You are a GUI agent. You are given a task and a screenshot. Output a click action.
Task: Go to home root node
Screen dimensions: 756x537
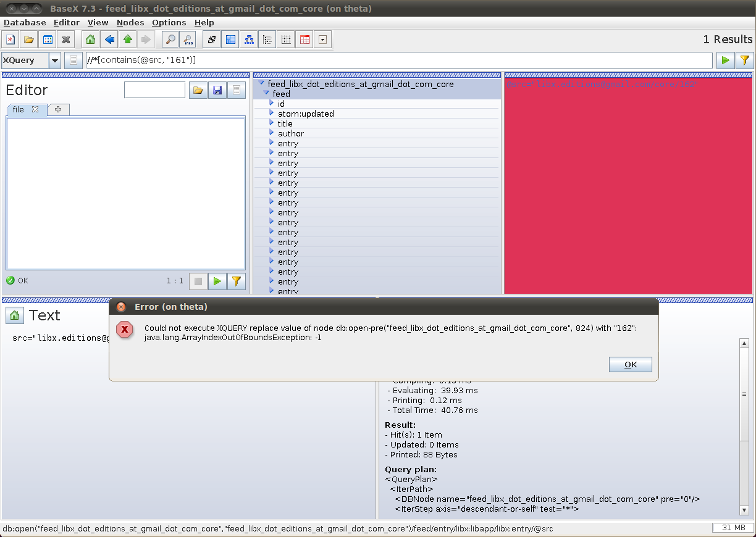point(90,40)
